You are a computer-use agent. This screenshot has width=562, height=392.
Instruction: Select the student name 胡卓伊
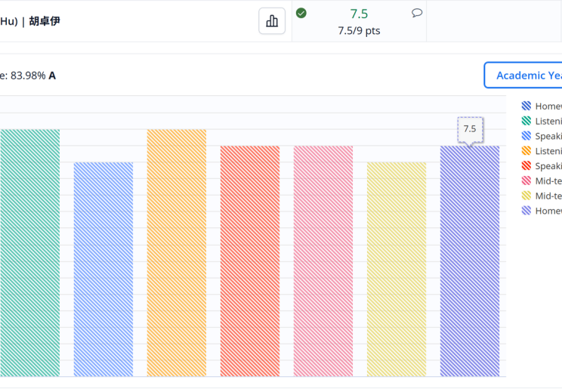coord(45,21)
